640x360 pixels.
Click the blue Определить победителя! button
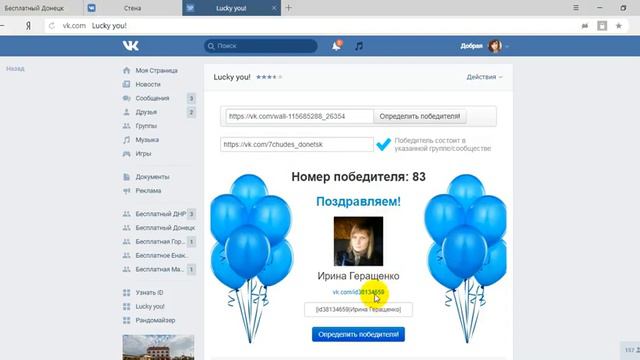click(358, 334)
